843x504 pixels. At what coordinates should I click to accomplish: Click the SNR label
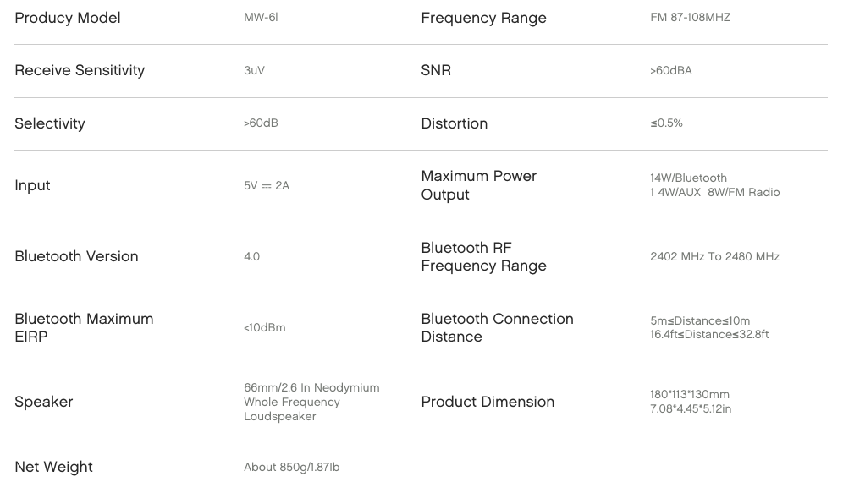click(436, 70)
